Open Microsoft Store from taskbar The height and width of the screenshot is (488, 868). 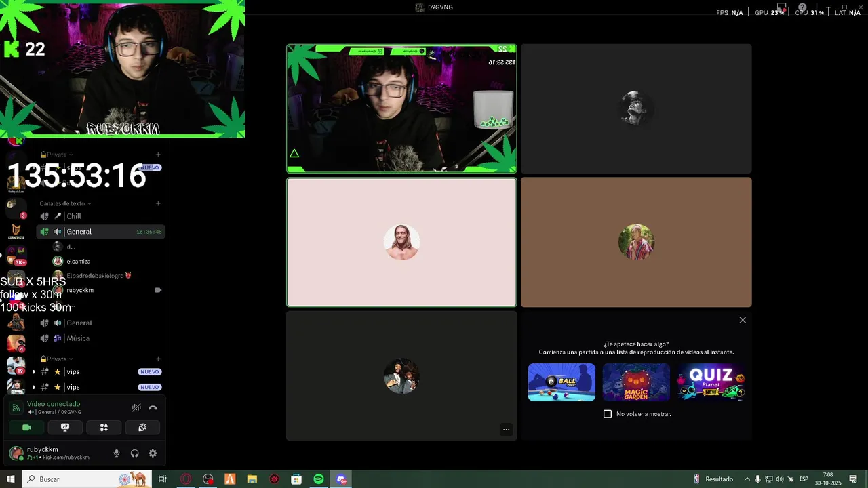tap(296, 479)
